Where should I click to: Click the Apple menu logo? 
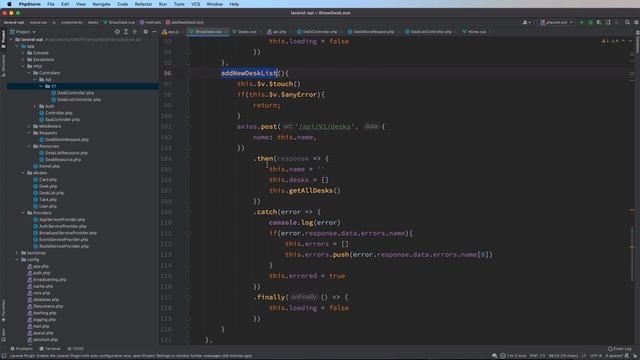pos(9,4)
